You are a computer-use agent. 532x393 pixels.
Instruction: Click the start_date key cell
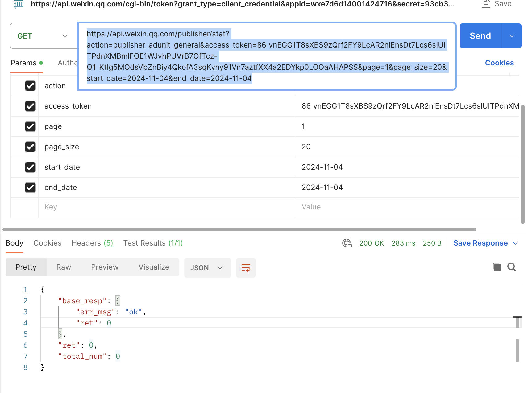[167, 167]
